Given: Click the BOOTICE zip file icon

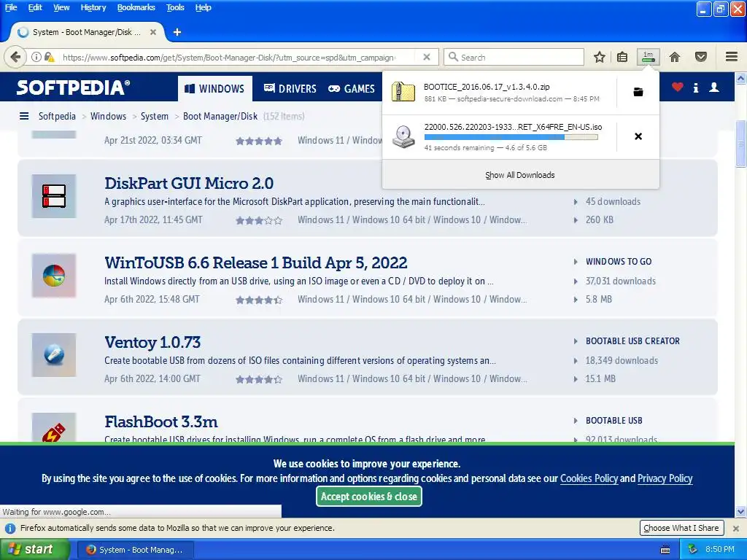Looking at the screenshot, I should 403,92.
